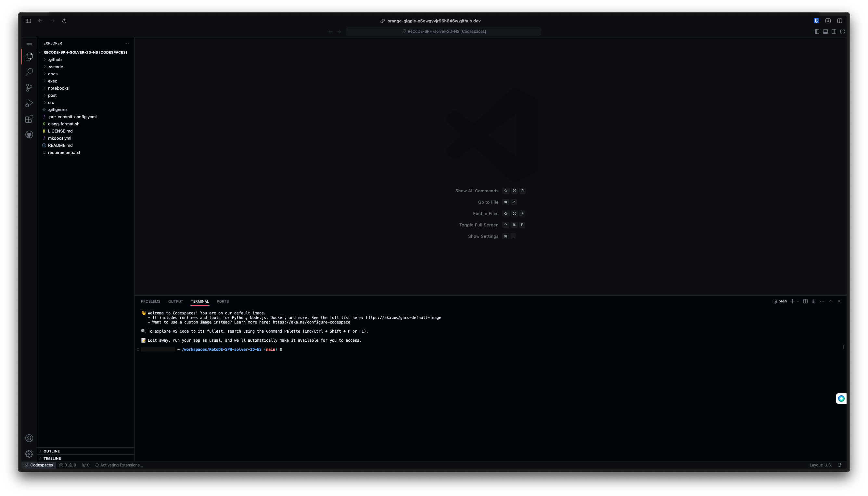The height and width of the screenshot is (496, 868).
Task: Split the terminal pane
Action: tap(805, 301)
